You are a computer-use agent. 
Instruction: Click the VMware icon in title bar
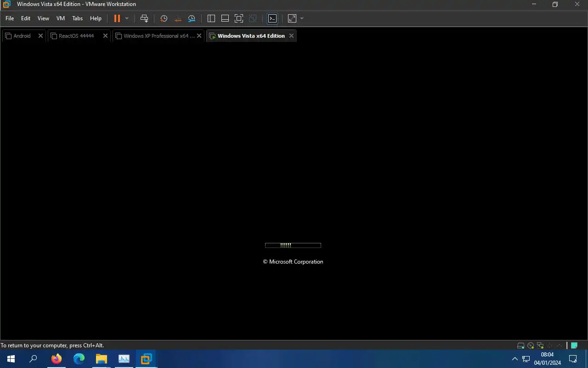click(x=6, y=4)
